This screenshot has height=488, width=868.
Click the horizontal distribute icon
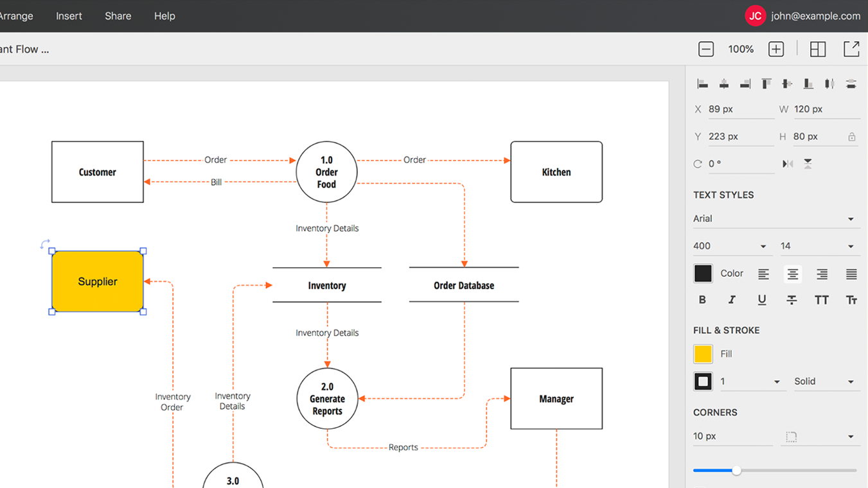pyautogui.click(x=829, y=83)
